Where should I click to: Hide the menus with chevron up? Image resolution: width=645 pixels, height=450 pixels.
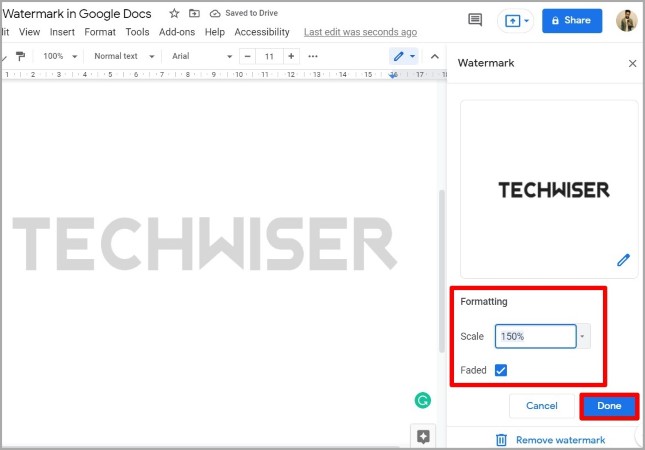tap(434, 56)
